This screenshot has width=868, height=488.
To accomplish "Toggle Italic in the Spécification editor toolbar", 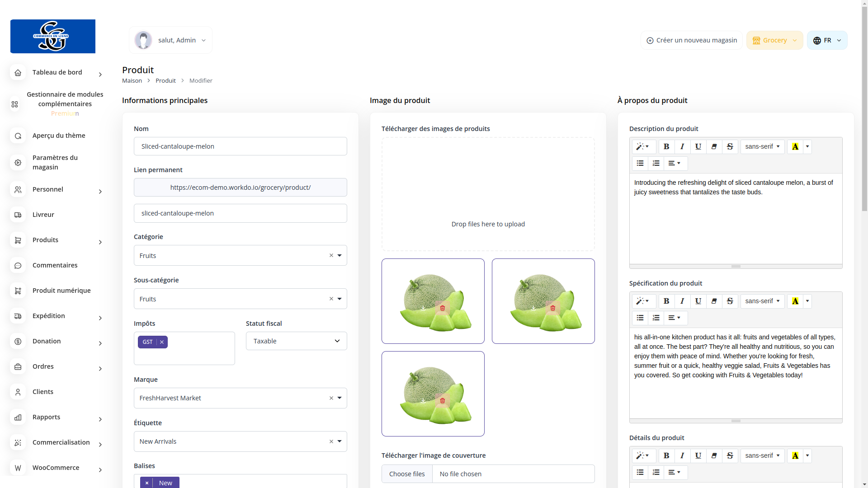I will [682, 301].
